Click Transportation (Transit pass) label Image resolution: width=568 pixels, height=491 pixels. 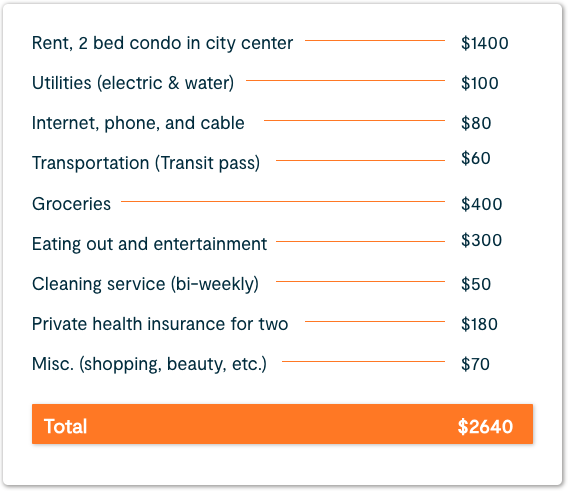[x=146, y=163]
